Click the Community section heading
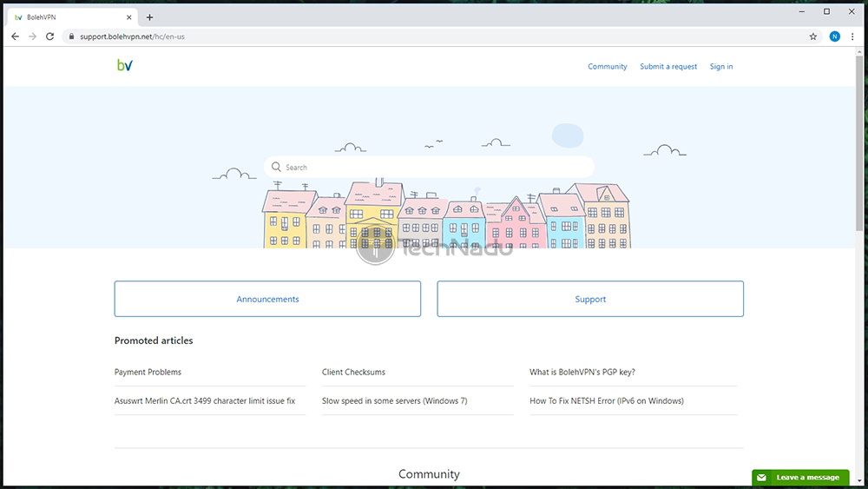The width and height of the screenshot is (868, 489). click(x=429, y=474)
